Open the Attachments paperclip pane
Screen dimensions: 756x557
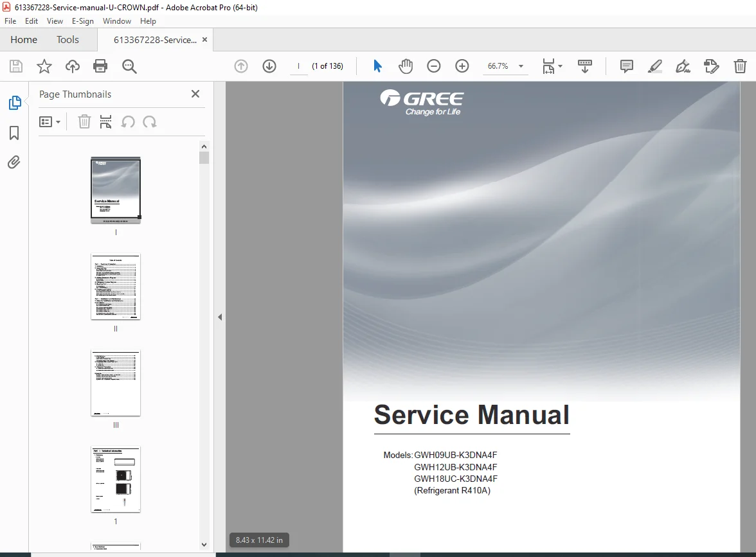(x=14, y=163)
